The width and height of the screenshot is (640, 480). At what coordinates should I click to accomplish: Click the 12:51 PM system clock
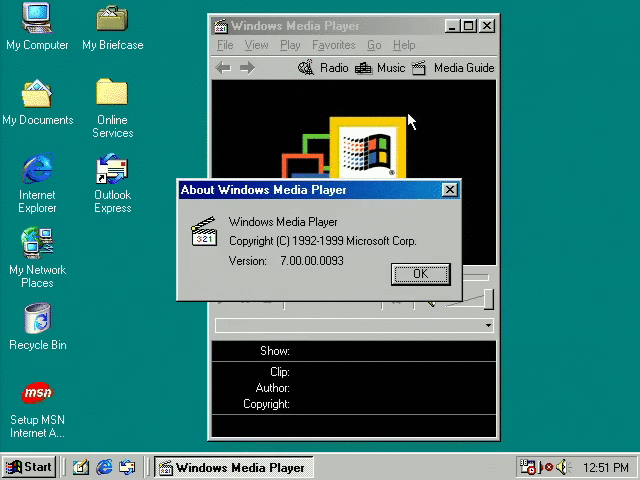tap(605, 467)
